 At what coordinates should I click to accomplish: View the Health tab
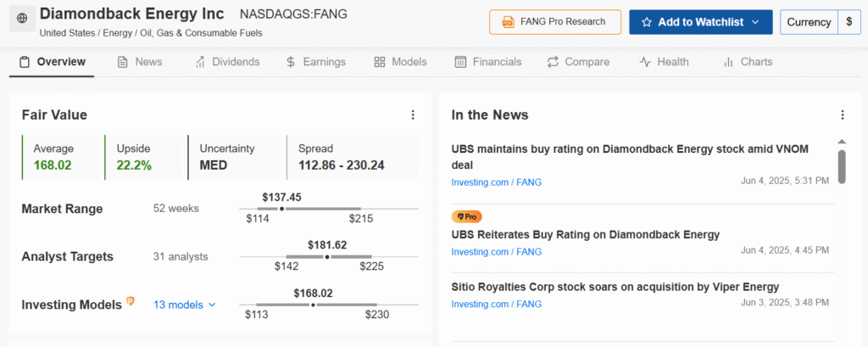coord(664,62)
